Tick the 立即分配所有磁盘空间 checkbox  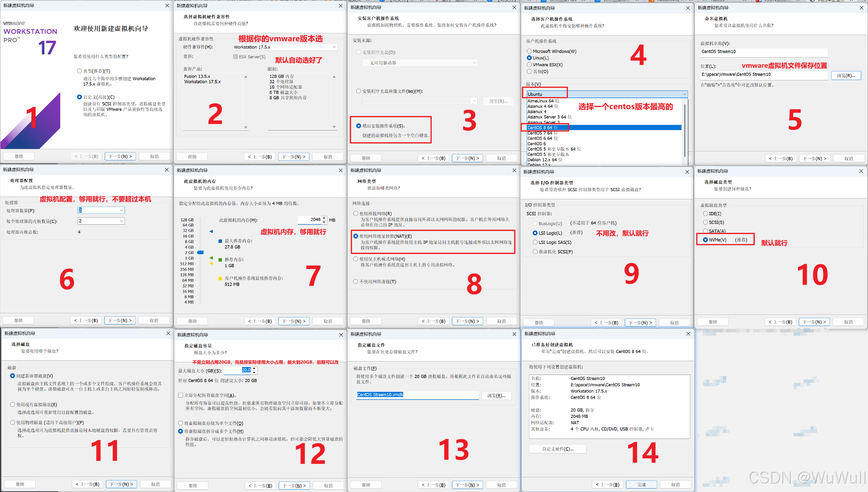tap(181, 395)
